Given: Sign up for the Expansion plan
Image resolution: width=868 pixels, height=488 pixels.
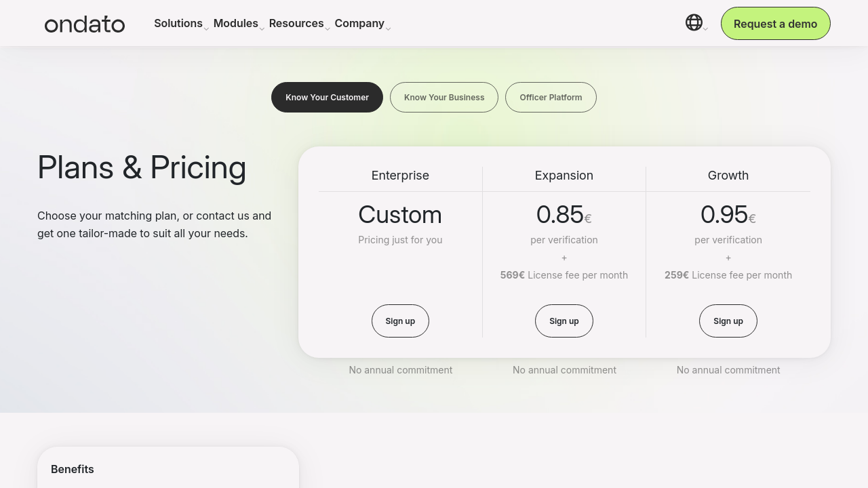Looking at the screenshot, I should (564, 321).
